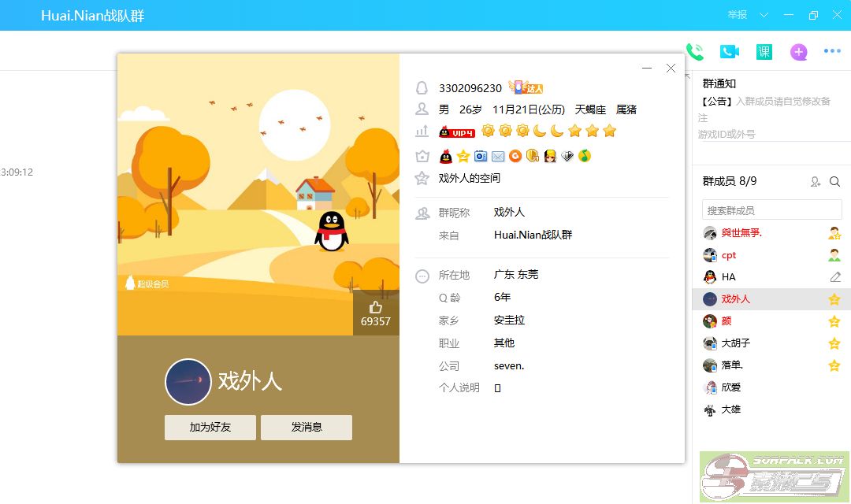
Task: Select member 大雄 in the list
Action: pos(771,409)
